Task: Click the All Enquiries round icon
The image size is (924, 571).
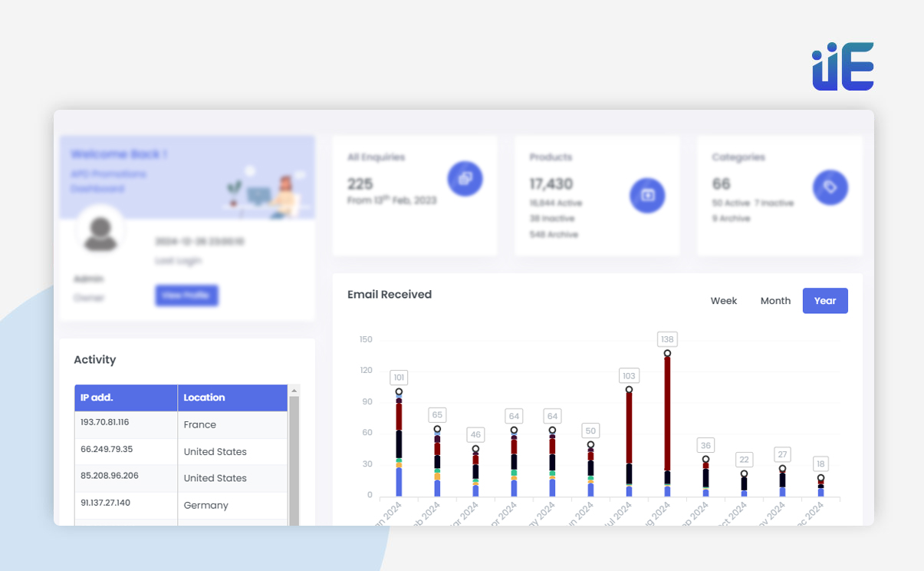Action: [465, 178]
